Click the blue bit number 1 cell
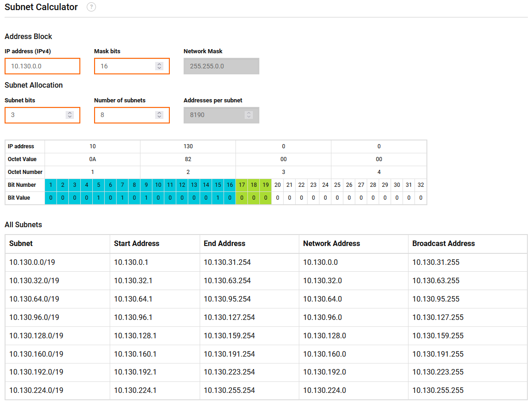 (x=50, y=185)
